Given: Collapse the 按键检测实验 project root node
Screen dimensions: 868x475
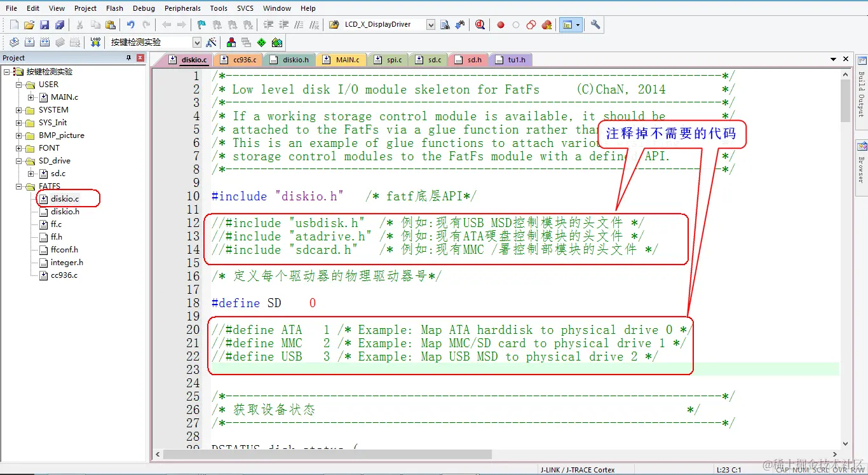Looking at the screenshot, I should 8,72.
